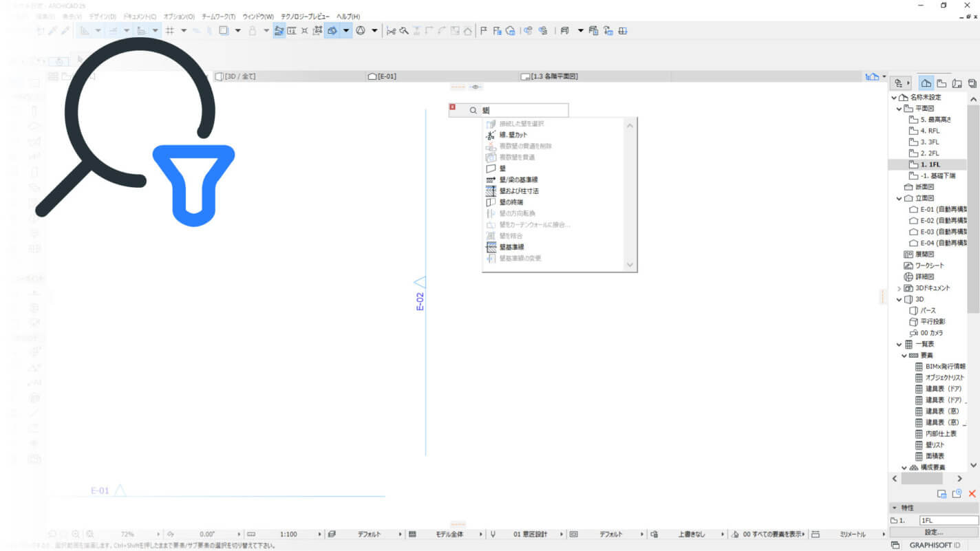Click the 設定... button in properties panel
Image resolution: width=980 pixels, height=551 pixels.
click(933, 532)
